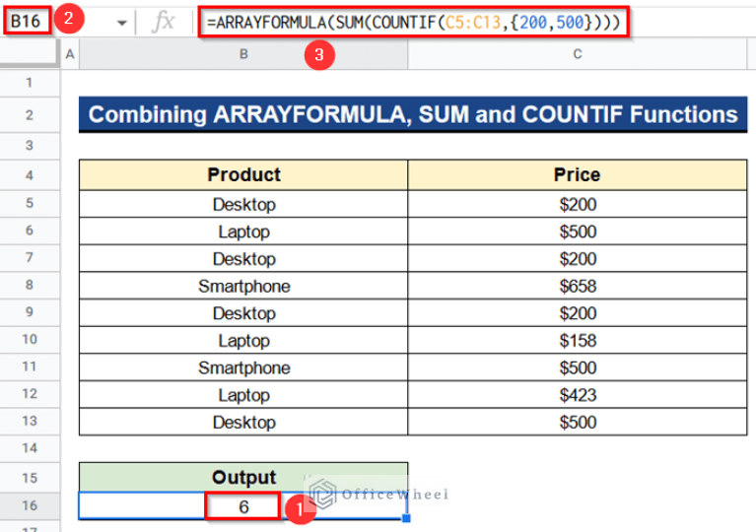Select row 8 header
Viewport: 756px width, 532px height.
pyautogui.click(x=30, y=286)
